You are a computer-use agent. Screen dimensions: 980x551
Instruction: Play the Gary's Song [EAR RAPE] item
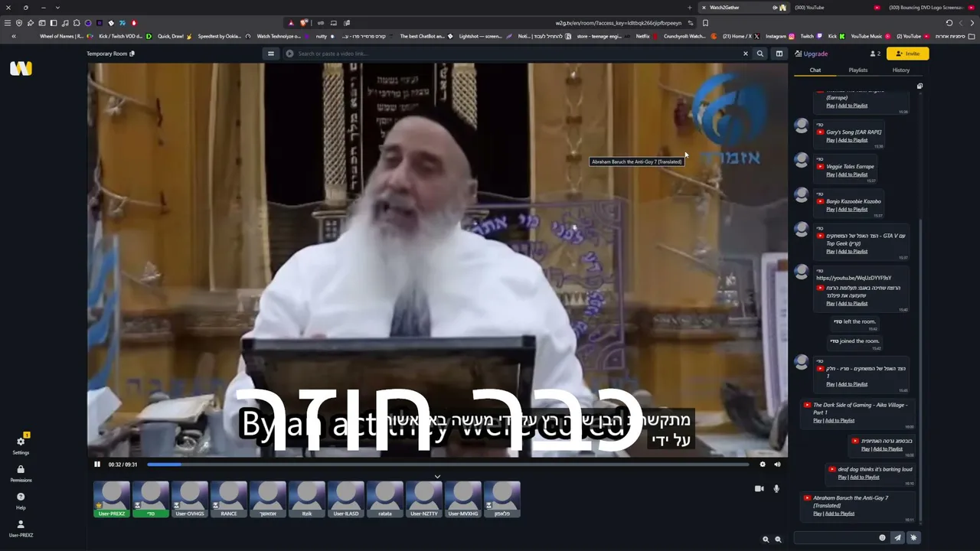click(x=830, y=140)
